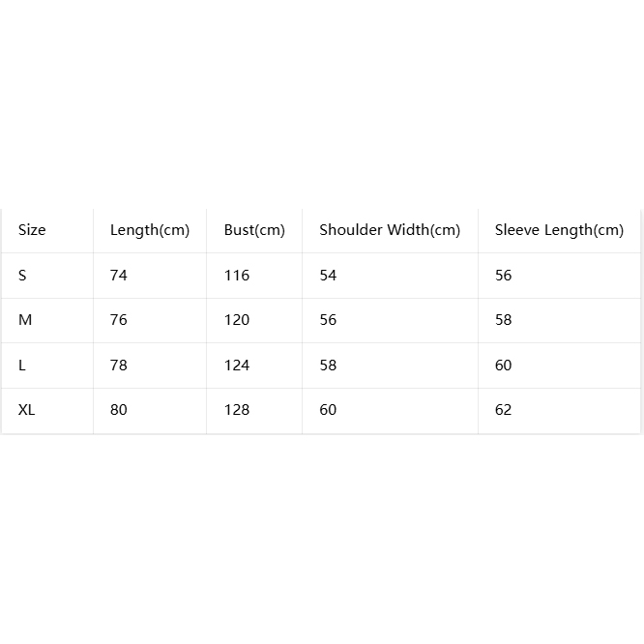
Task: Click length value 76 in M row
Action: (x=119, y=320)
